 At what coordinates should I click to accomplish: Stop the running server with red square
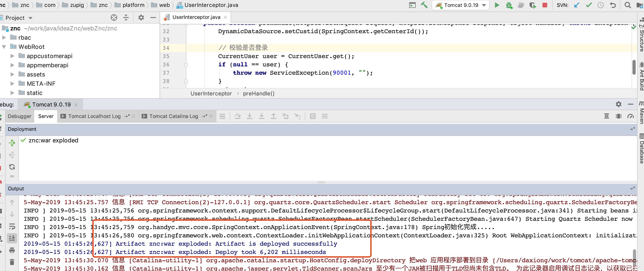click(x=545, y=5)
